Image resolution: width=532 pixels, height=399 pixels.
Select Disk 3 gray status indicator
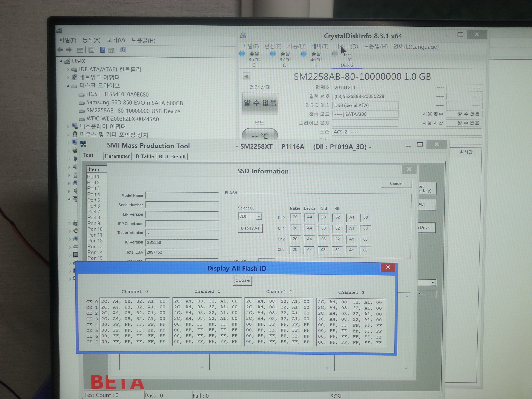(x=335, y=54)
